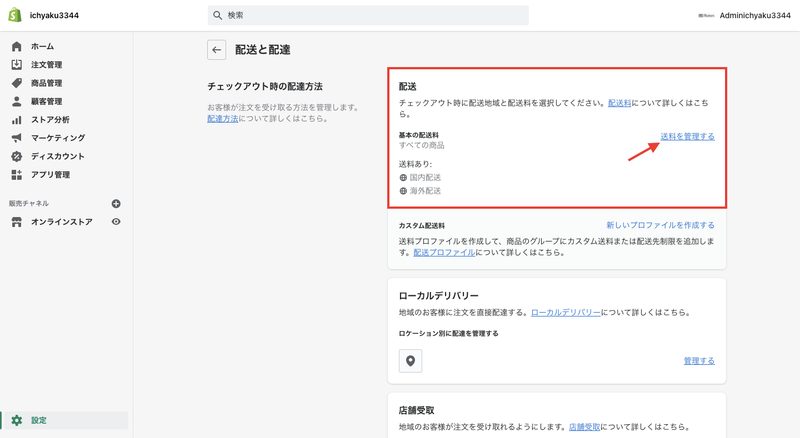Open the 店舗受取 help link
800x438 pixels.
(584, 427)
